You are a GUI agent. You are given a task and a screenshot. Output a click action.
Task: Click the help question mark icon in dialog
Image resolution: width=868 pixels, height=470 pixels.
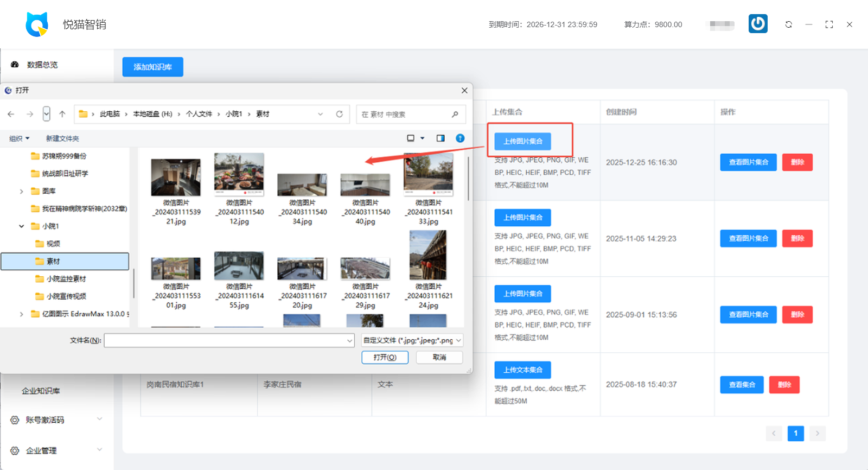click(x=460, y=138)
